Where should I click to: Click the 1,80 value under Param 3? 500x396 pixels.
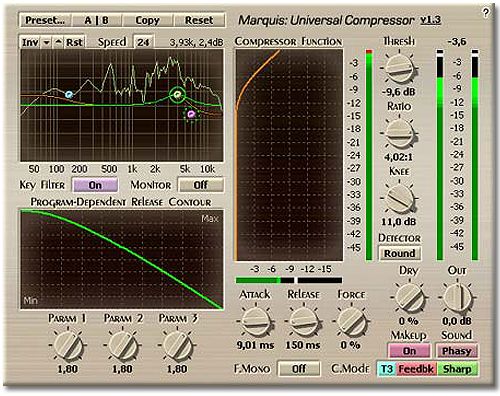[x=177, y=369]
